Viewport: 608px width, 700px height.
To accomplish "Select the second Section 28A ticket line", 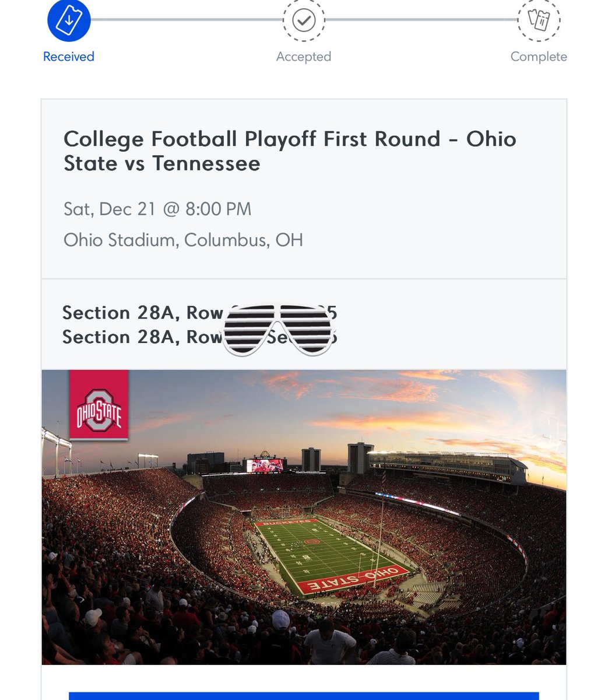I will pyautogui.click(x=142, y=337).
